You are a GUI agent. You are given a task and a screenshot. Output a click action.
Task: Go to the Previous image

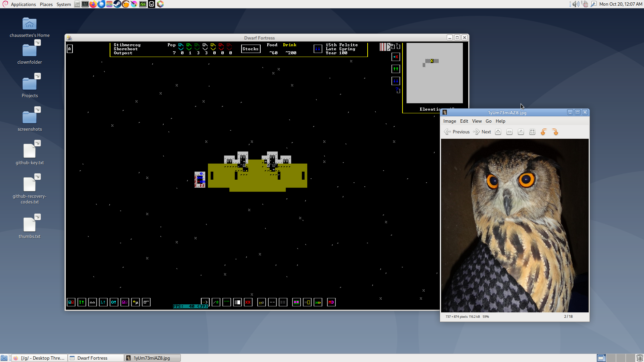pyautogui.click(x=457, y=132)
